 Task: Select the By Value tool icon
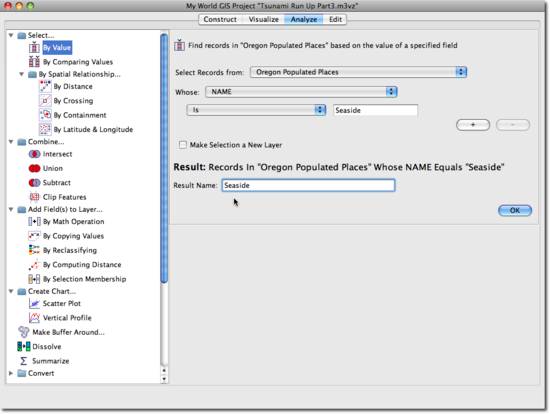34,47
